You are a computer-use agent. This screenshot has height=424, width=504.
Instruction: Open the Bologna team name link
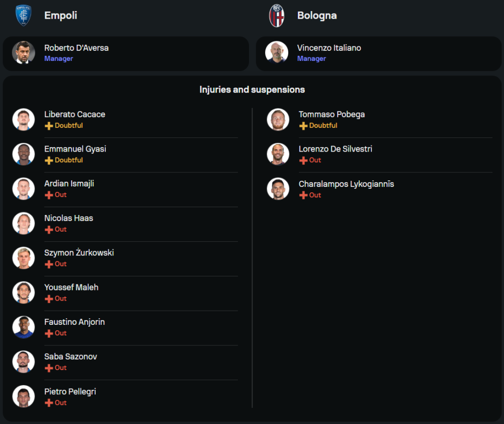pyautogui.click(x=317, y=16)
